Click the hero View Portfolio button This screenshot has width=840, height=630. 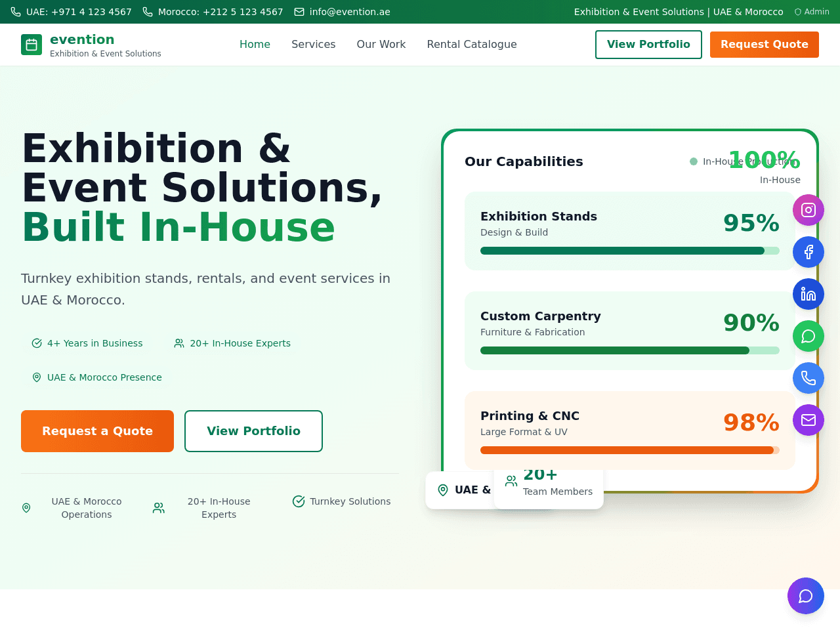click(253, 431)
